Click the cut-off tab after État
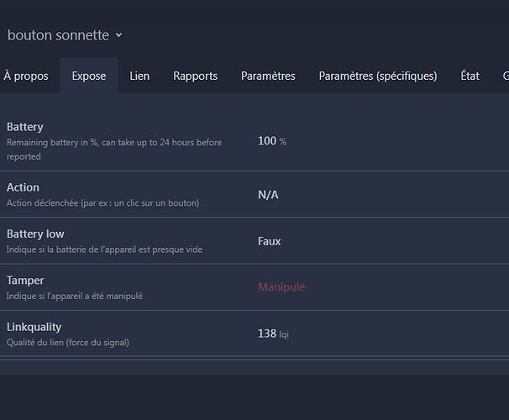 [x=505, y=76]
